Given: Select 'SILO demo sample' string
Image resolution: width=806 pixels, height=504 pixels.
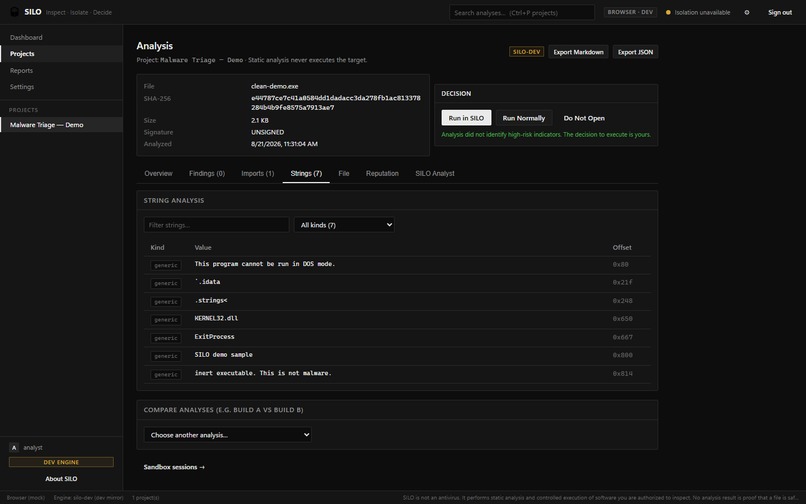Looking at the screenshot, I should pos(224,355).
